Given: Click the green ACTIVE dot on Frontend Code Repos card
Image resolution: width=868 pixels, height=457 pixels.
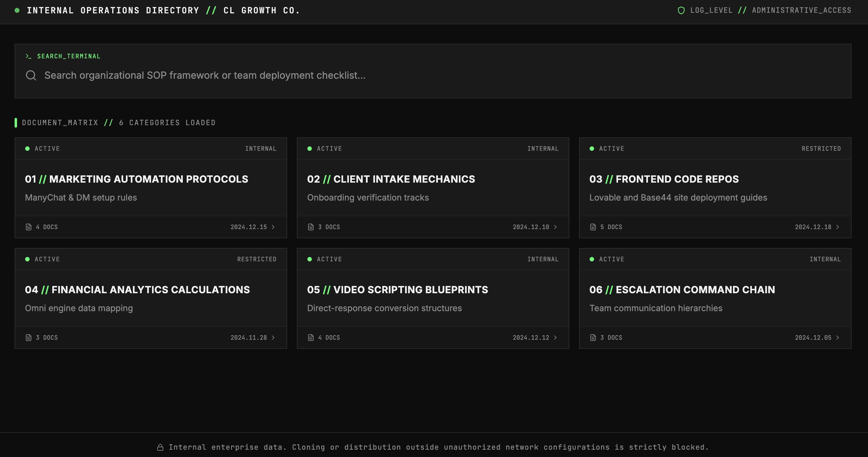Looking at the screenshot, I should coord(592,149).
